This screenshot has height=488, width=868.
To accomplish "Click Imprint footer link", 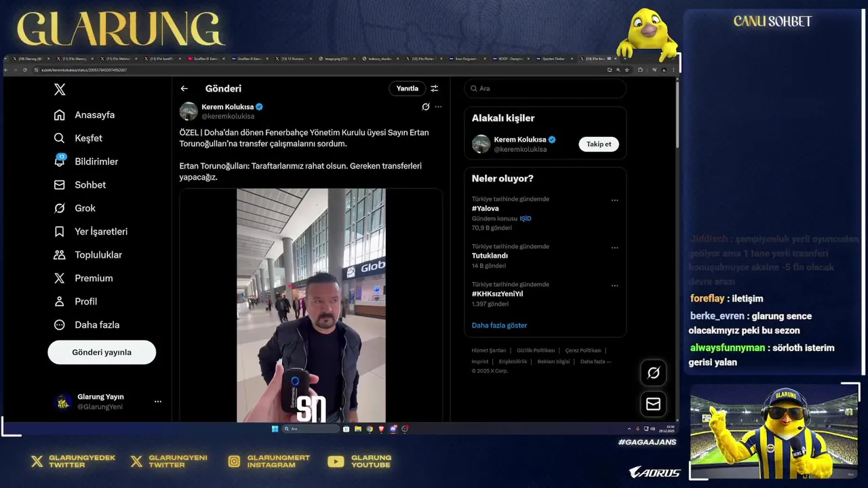I will [480, 362].
